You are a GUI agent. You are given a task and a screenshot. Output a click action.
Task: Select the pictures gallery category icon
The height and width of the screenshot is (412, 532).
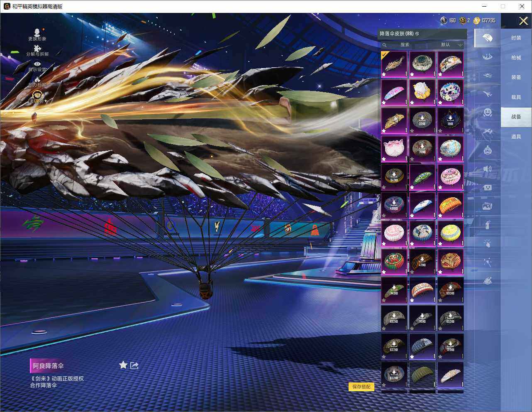(488, 206)
